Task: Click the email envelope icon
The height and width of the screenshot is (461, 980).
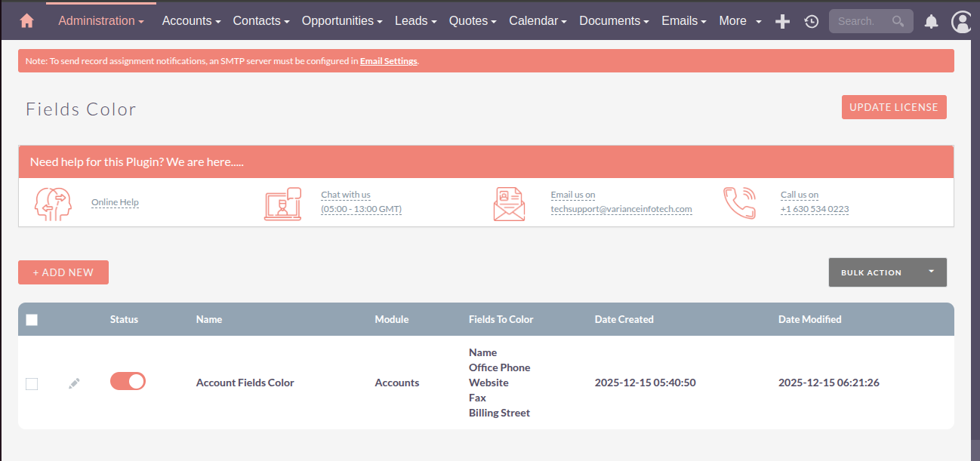Action: [509, 204]
